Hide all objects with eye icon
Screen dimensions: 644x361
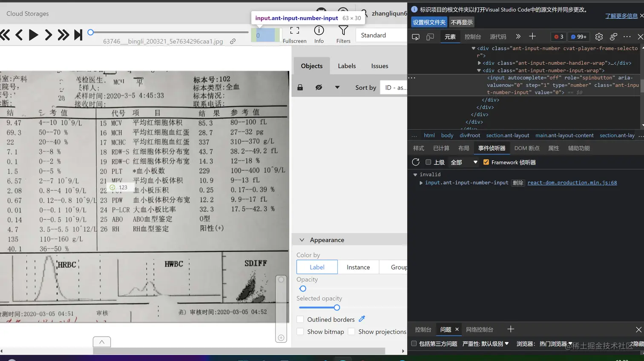319,87
